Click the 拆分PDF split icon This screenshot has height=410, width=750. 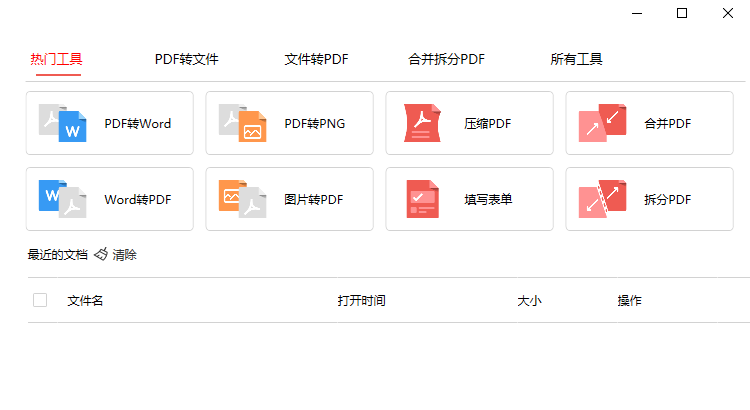coord(602,199)
